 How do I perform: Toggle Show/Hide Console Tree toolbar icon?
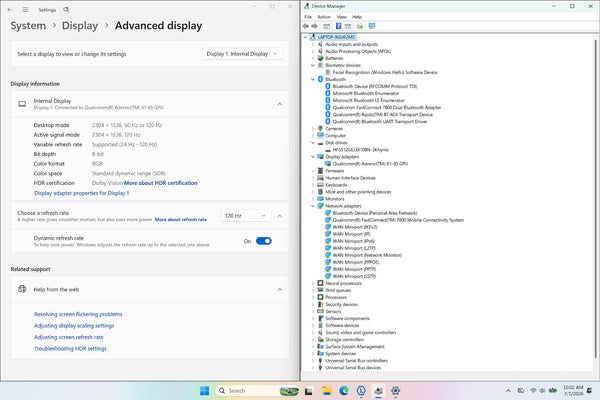coord(326,26)
